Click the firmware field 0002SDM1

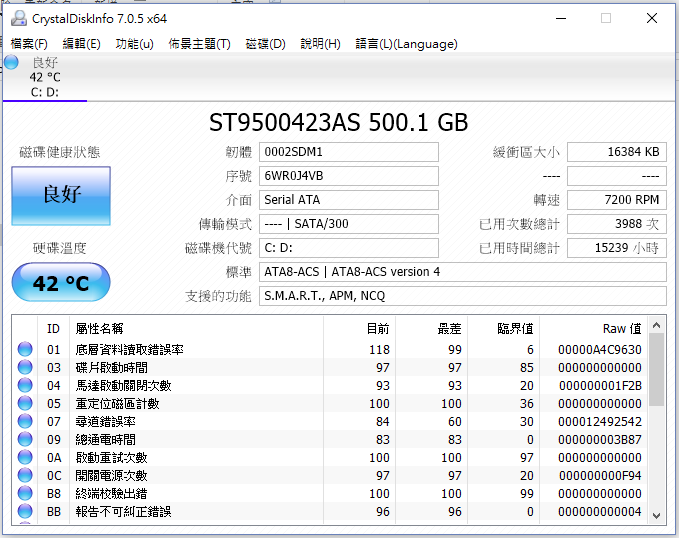pyautogui.click(x=349, y=152)
